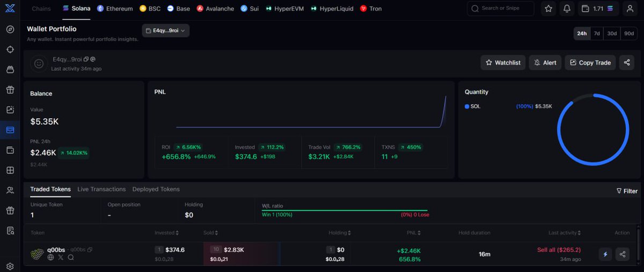
Task: Copy wallet address E4qy...9roi icon
Action: [x=86, y=59]
